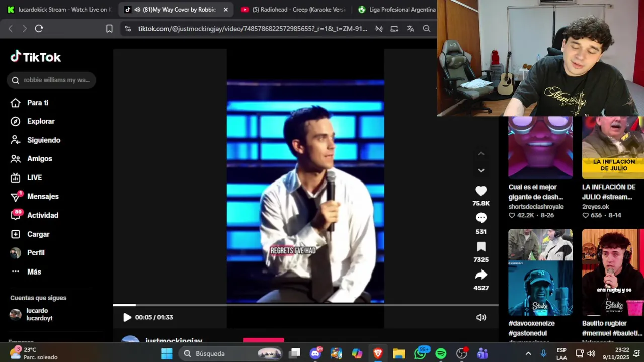Toggle tab audio on My Way tab
644x362 pixels.
point(137,10)
